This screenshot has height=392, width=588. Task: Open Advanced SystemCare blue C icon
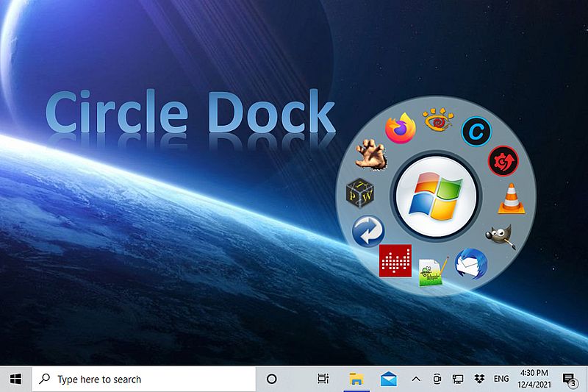[x=476, y=132]
